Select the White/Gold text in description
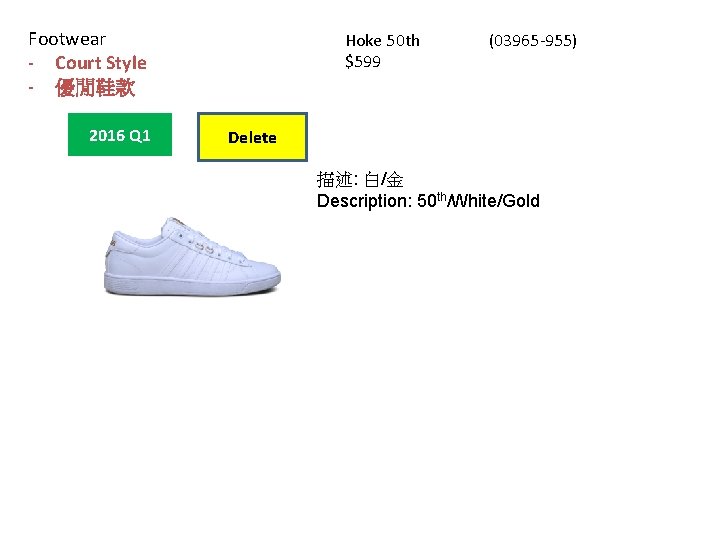This screenshot has height=540, width=720. pos(494,201)
